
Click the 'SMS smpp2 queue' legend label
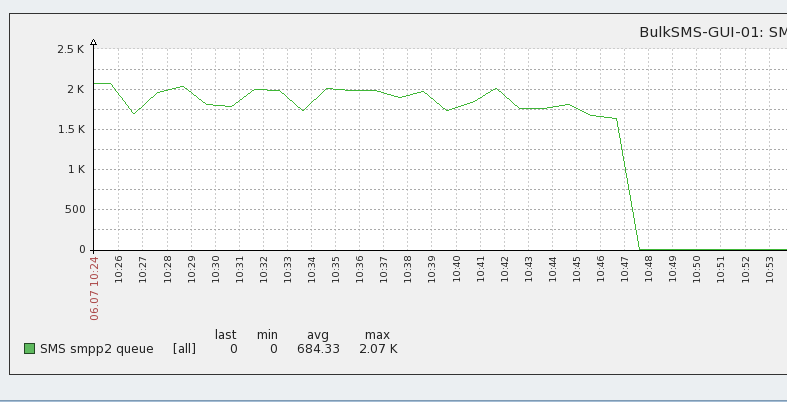point(97,348)
